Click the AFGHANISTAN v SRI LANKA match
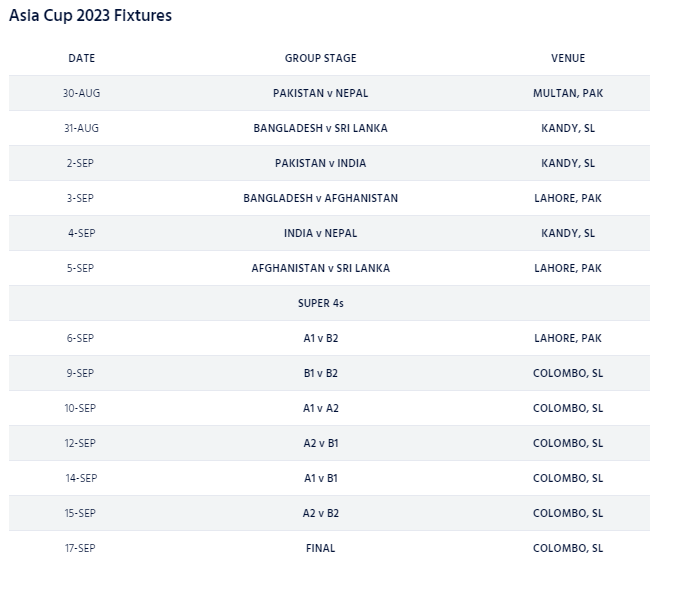Viewport: 688px width, 590px height. (x=320, y=268)
